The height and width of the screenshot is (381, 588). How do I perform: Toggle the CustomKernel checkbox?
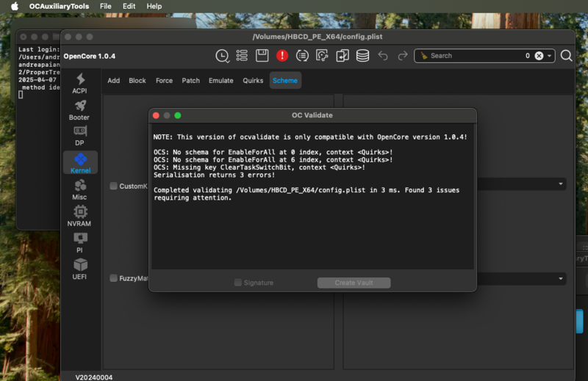[x=113, y=186]
